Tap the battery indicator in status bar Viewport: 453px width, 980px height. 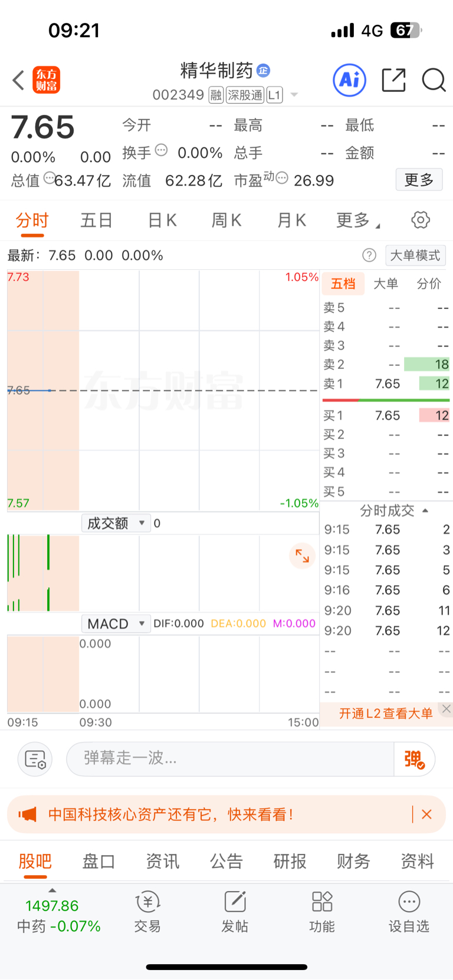[x=406, y=30]
